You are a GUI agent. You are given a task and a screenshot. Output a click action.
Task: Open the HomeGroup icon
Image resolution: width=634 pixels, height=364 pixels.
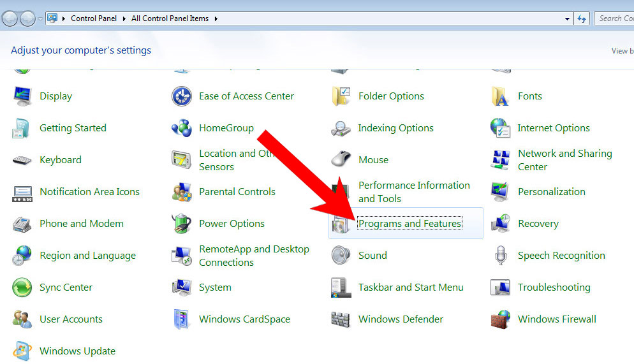[182, 128]
